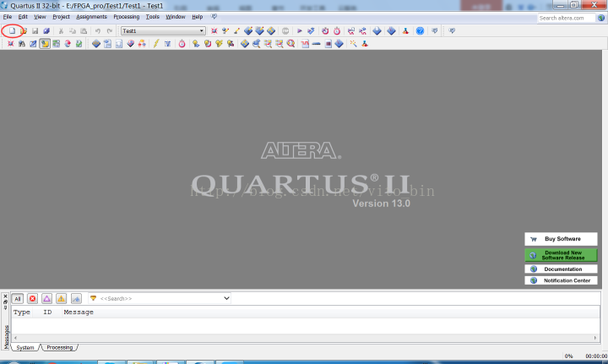Toggle the pressed Project Navigator toolbar button
608x364 pixels.
click(x=45, y=44)
